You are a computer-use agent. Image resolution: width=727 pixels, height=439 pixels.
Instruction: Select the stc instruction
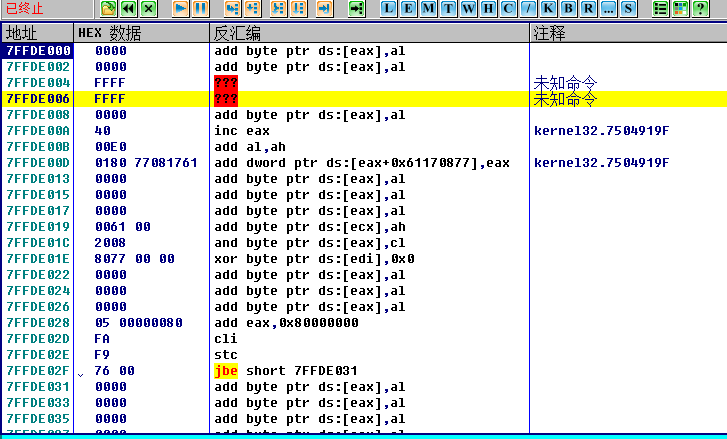coord(226,355)
